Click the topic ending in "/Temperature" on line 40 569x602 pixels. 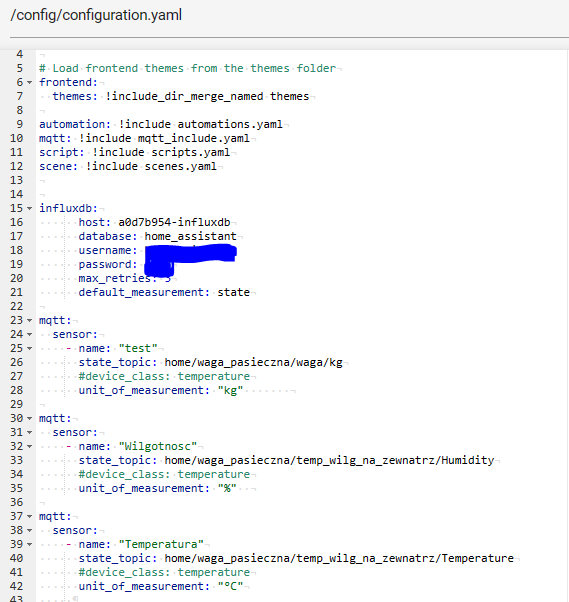pyautogui.click(x=339, y=559)
